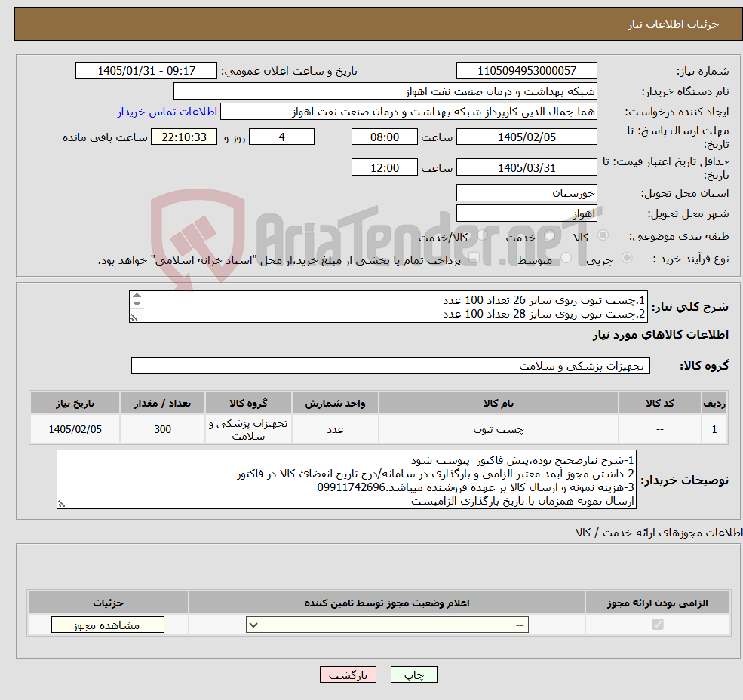Click the اطلاعات مجوزهای ارائه خدمت / کالا heading

(x=659, y=533)
